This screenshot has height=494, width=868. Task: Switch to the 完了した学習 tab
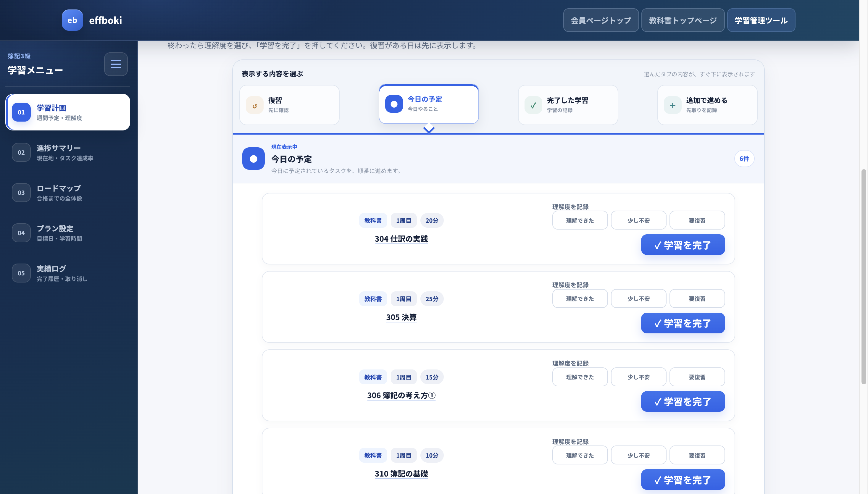(568, 105)
